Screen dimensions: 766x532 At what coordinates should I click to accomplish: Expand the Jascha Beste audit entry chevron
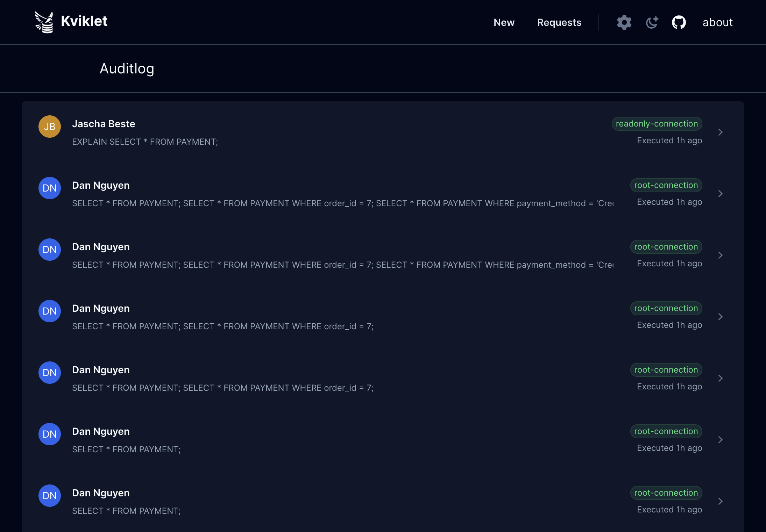click(721, 132)
